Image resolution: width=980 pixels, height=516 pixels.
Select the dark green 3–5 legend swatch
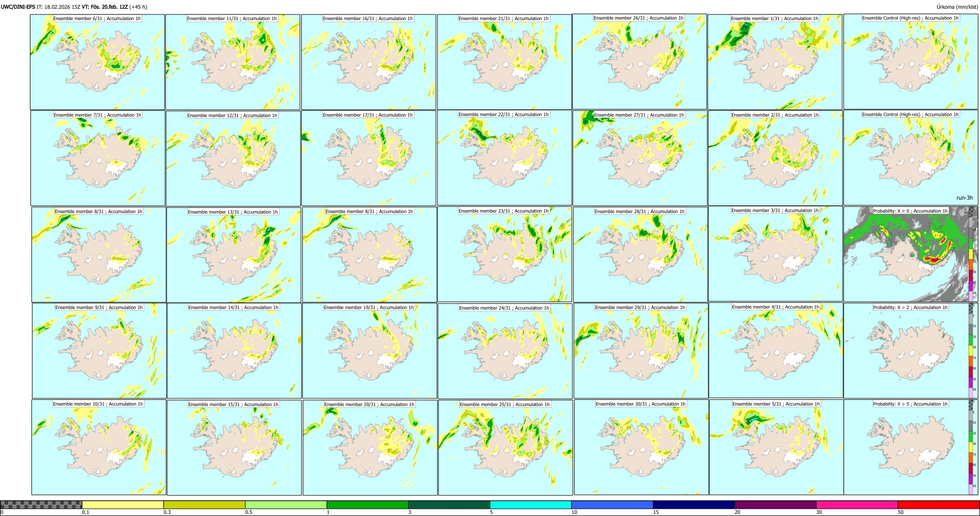tap(449, 505)
